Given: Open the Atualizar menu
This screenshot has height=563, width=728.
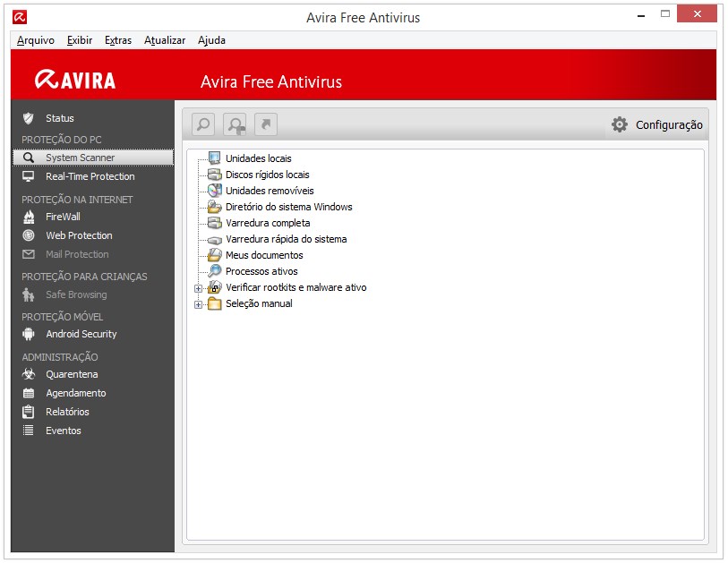Looking at the screenshot, I should pyautogui.click(x=165, y=40).
